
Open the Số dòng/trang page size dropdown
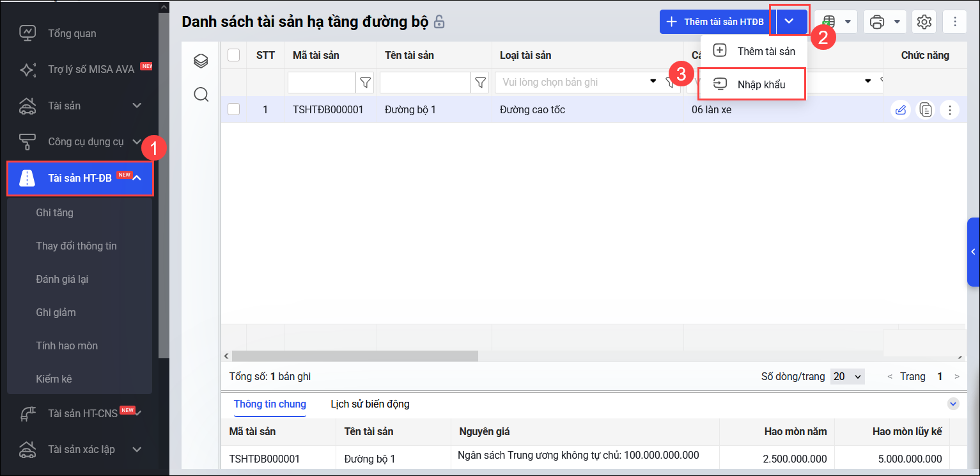847,376
